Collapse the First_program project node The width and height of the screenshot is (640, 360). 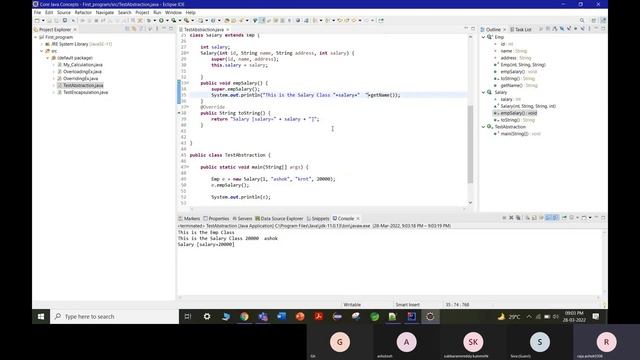click(x=36, y=37)
